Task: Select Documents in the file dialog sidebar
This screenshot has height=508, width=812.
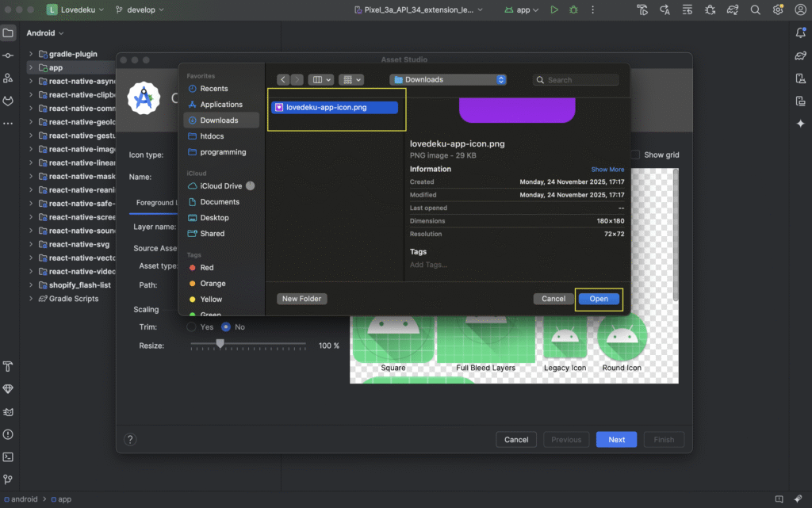Action: 219,202
